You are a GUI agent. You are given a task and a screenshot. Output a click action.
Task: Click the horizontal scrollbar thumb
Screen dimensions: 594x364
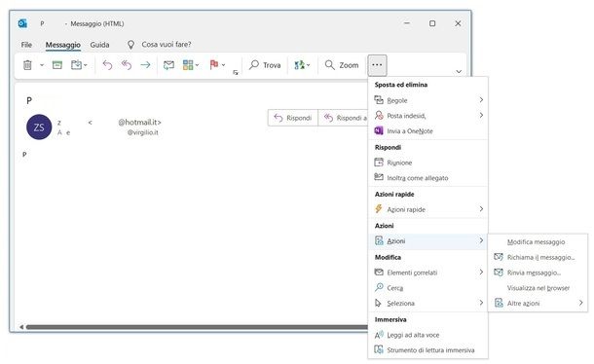(197, 327)
